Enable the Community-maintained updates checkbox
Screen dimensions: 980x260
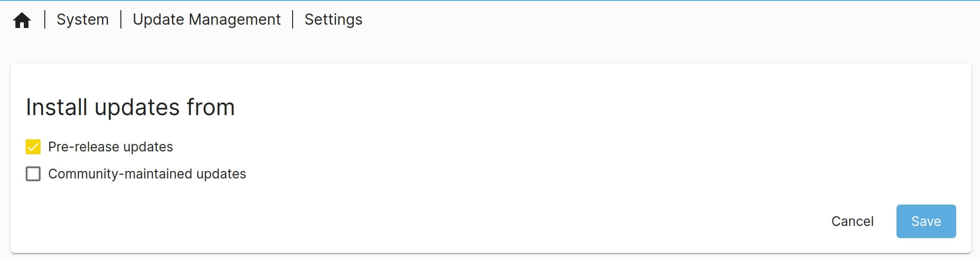tap(33, 174)
